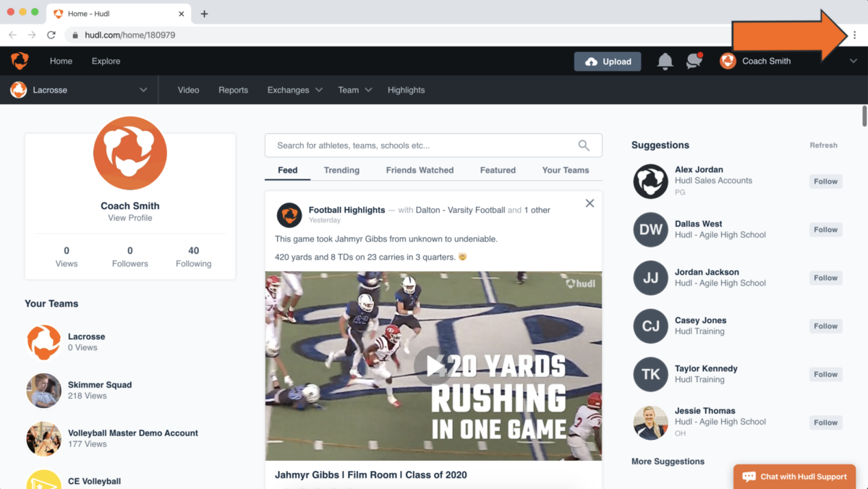The width and height of the screenshot is (868, 489).
Task: Click Refresh in Suggestions
Action: 823,145
